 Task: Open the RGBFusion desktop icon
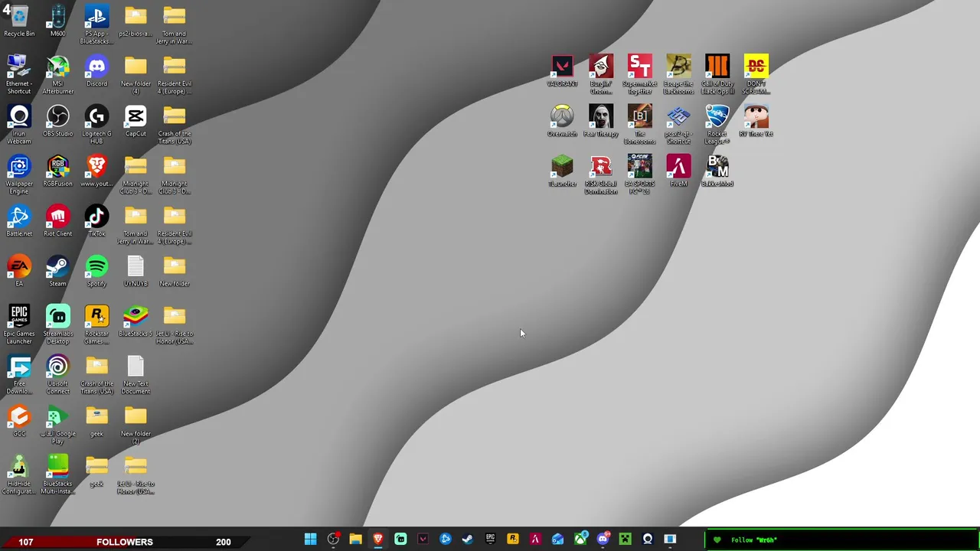click(x=57, y=171)
